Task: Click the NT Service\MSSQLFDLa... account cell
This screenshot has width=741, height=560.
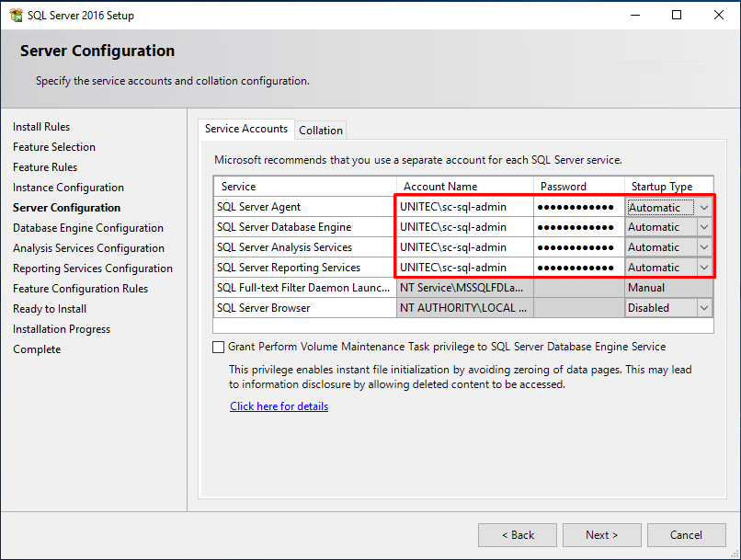Action: coord(465,288)
